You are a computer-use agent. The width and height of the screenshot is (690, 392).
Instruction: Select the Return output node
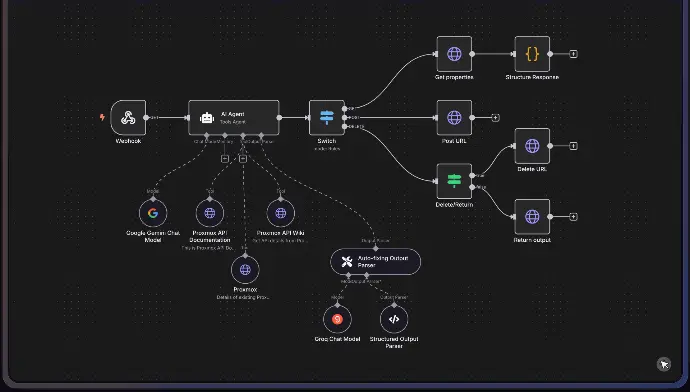(x=532, y=217)
